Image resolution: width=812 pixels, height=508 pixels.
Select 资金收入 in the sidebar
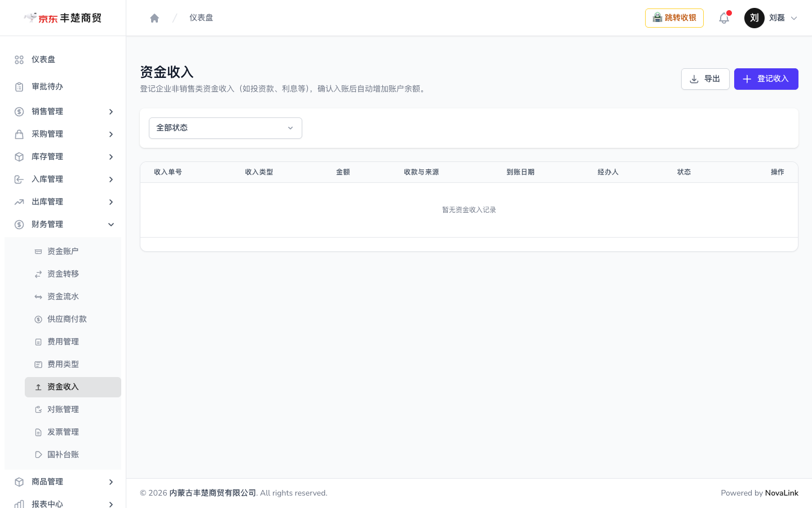click(73, 387)
